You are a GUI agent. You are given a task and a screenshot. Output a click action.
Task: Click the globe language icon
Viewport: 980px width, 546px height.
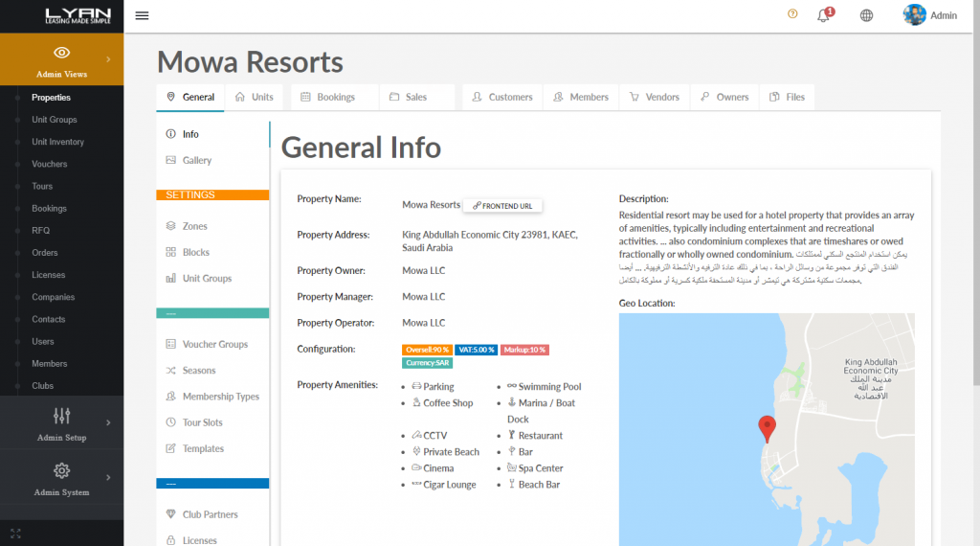pyautogui.click(x=866, y=15)
